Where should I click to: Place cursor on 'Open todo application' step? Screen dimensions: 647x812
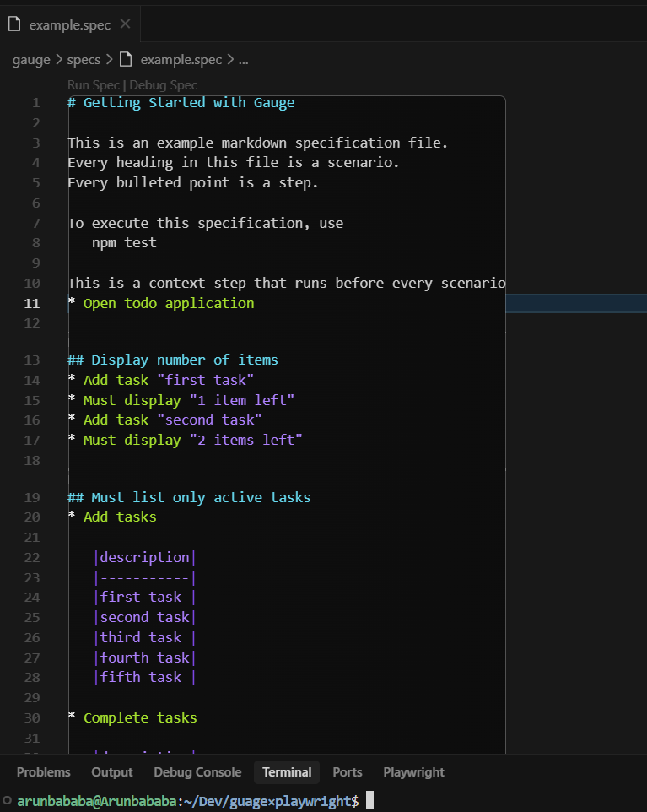[169, 304]
